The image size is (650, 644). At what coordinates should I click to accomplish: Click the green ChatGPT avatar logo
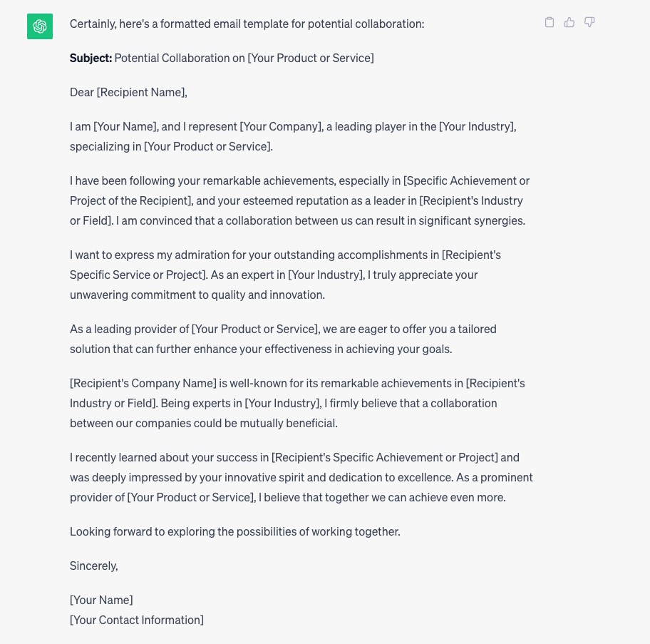40,26
